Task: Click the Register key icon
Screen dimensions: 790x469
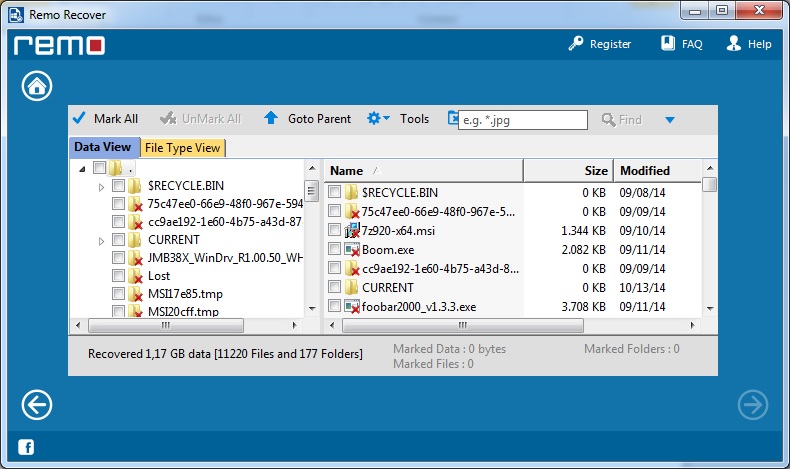Action: click(x=575, y=44)
